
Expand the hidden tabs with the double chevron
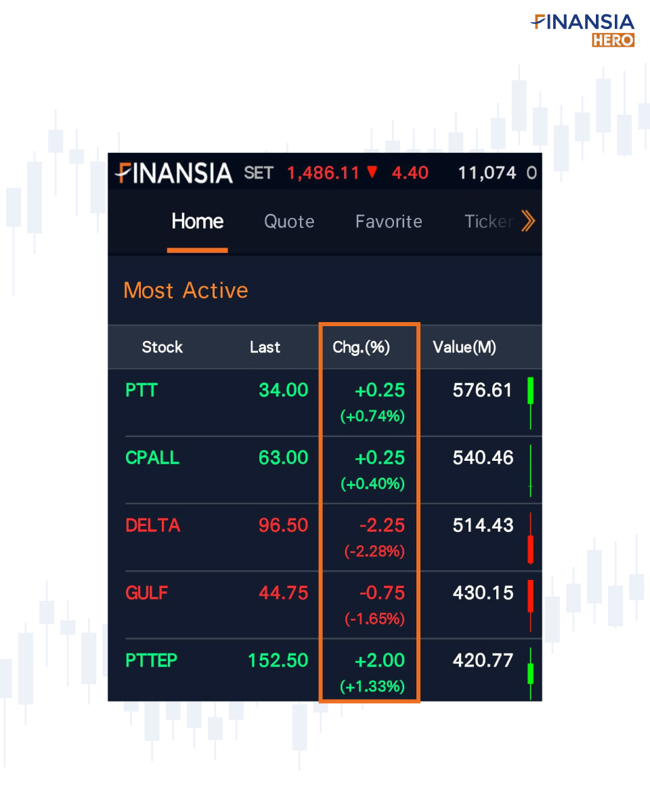pos(527,221)
